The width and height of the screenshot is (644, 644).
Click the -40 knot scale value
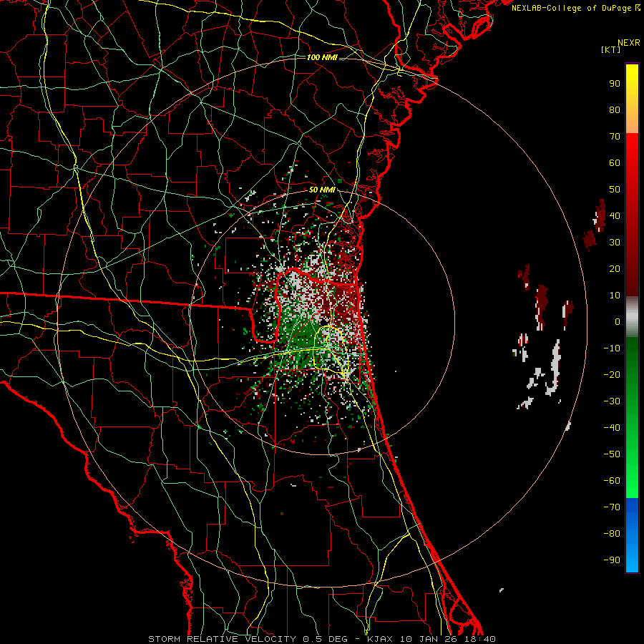click(x=612, y=428)
